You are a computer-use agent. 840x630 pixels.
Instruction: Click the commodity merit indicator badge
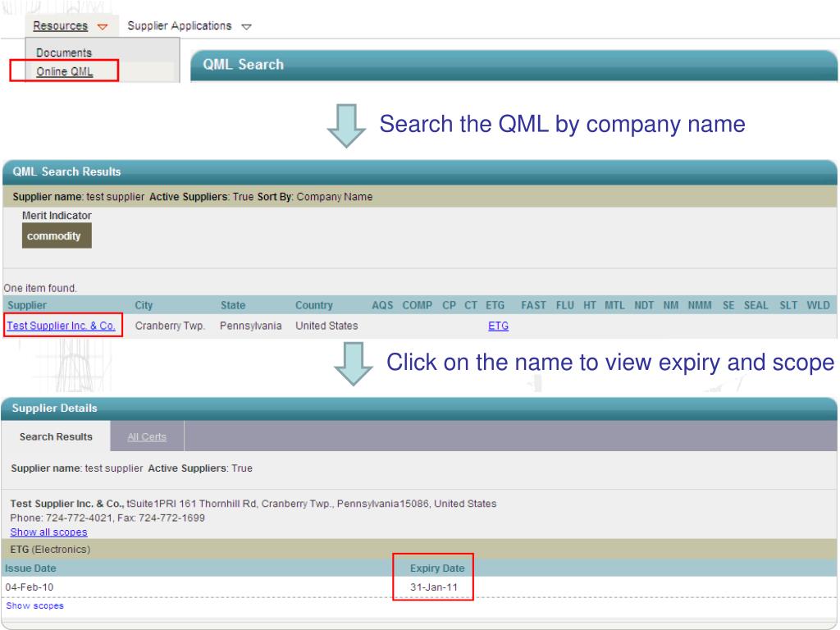(x=57, y=235)
